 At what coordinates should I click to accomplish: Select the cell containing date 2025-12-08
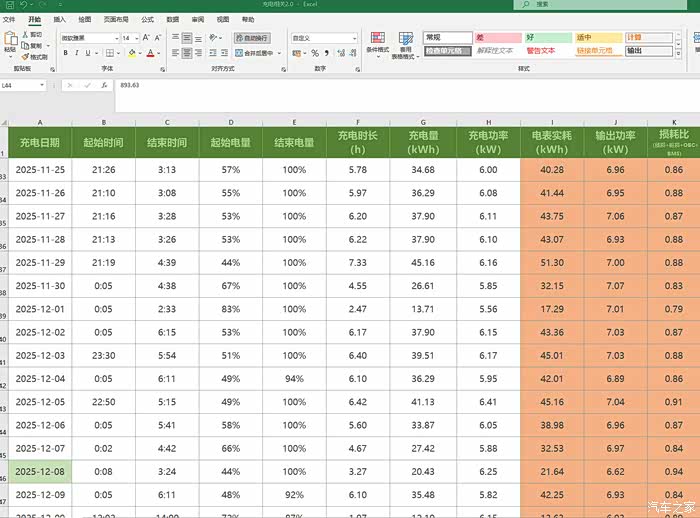click(40, 471)
